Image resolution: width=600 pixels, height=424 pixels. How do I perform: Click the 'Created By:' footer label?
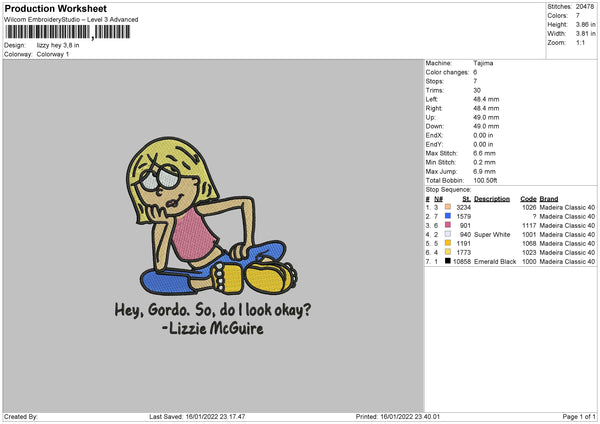[21, 417]
